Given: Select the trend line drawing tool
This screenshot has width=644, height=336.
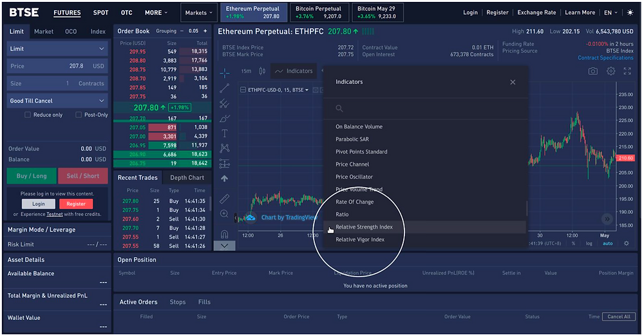Looking at the screenshot, I should click(x=225, y=88).
